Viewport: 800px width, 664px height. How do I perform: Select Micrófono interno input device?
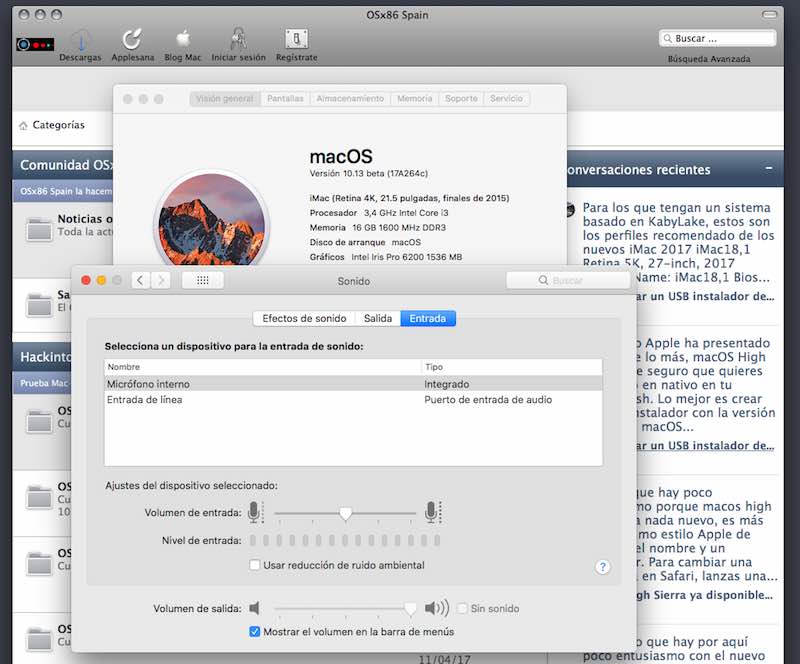tap(353, 384)
